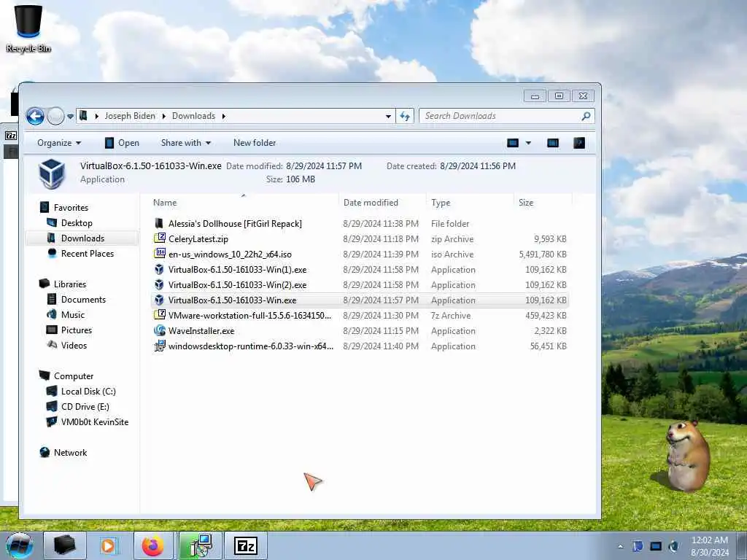The height and width of the screenshot is (560, 747).
Task: Click New folder
Action: pyautogui.click(x=255, y=143)
